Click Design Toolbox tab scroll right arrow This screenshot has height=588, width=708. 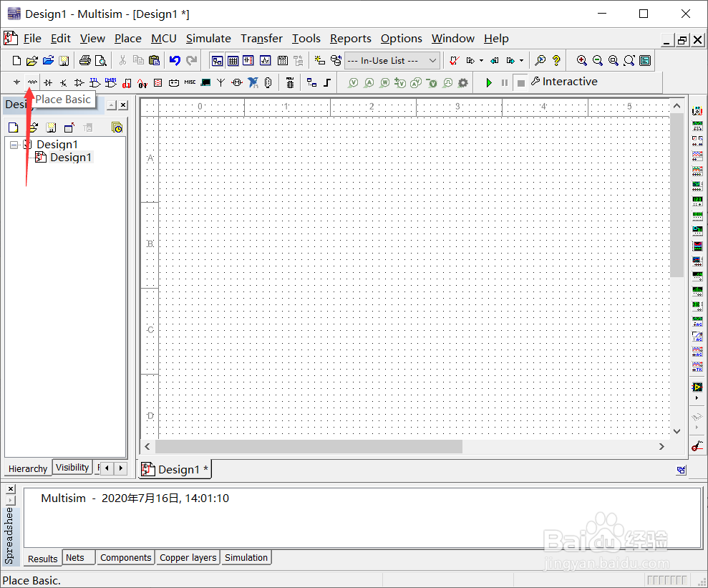(120, 468)
